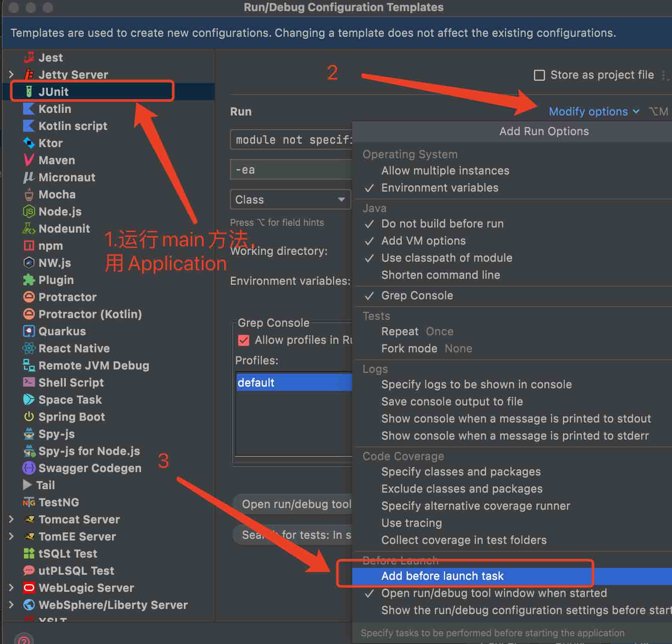This screenshot has width=672, height=644.
Task: Click the Kotlin logo icon
Action: pos(29,109)
